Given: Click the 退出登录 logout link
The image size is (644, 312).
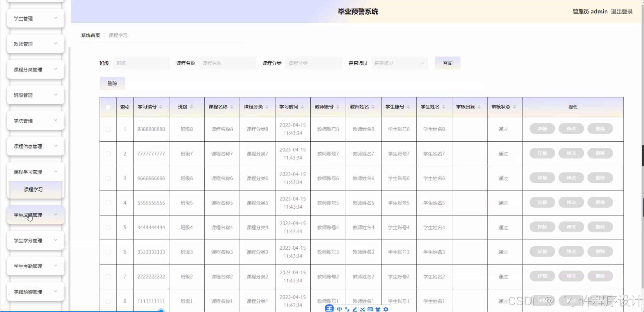Looking at the screenshot, I should 621,11.
